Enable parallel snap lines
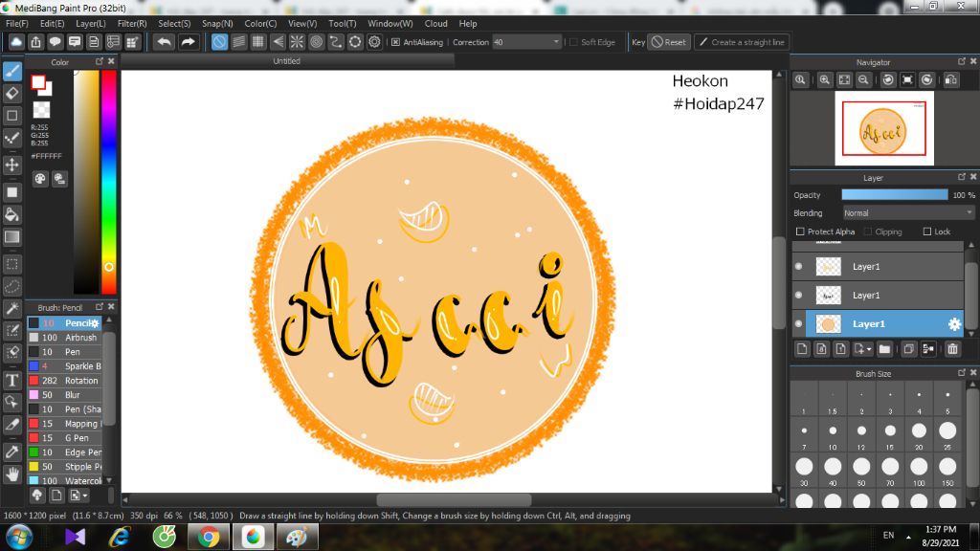980x551 pixels. (x=238, y=42)
